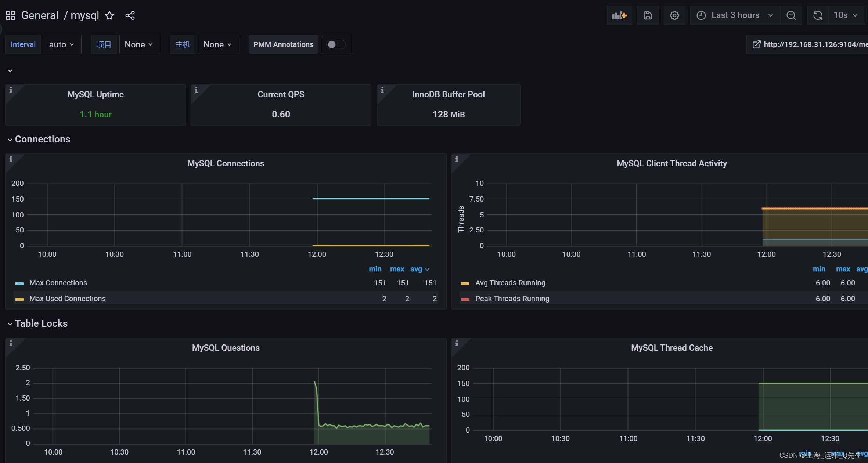Sort Thread Activity legend by min
The image size is (868, 463).
pos(819,269)
